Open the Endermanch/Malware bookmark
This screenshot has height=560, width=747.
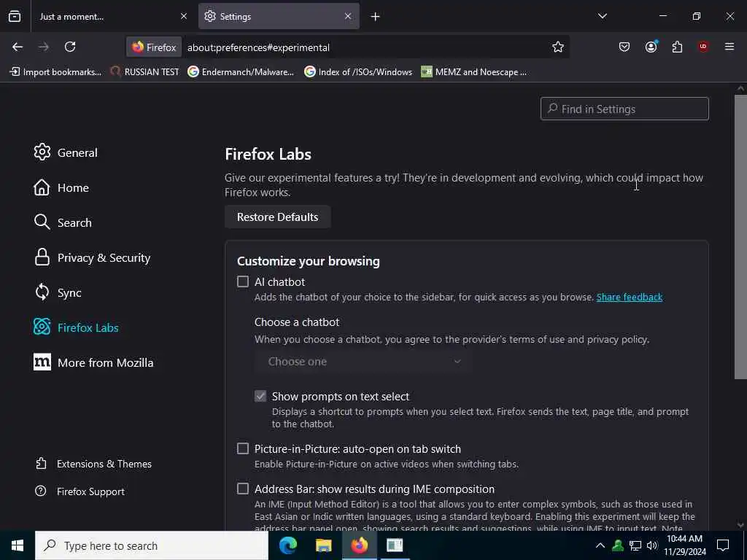(x=241, y=72)
